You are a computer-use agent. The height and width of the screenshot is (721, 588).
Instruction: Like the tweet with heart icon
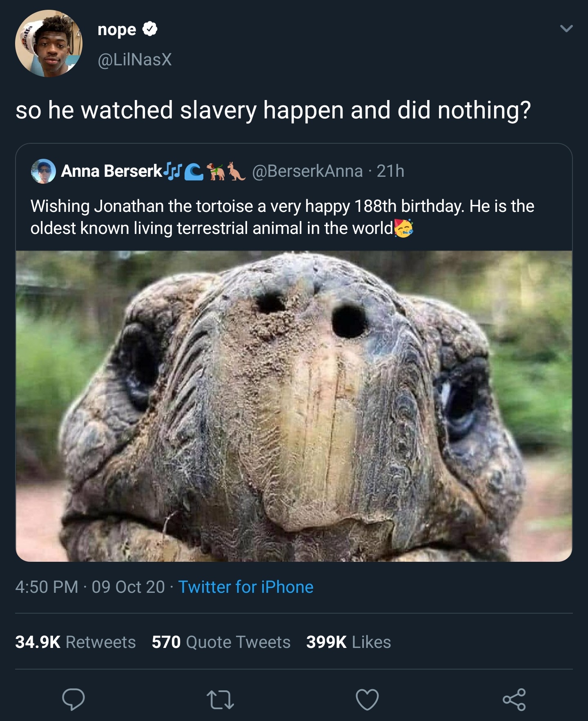(367, 699)
